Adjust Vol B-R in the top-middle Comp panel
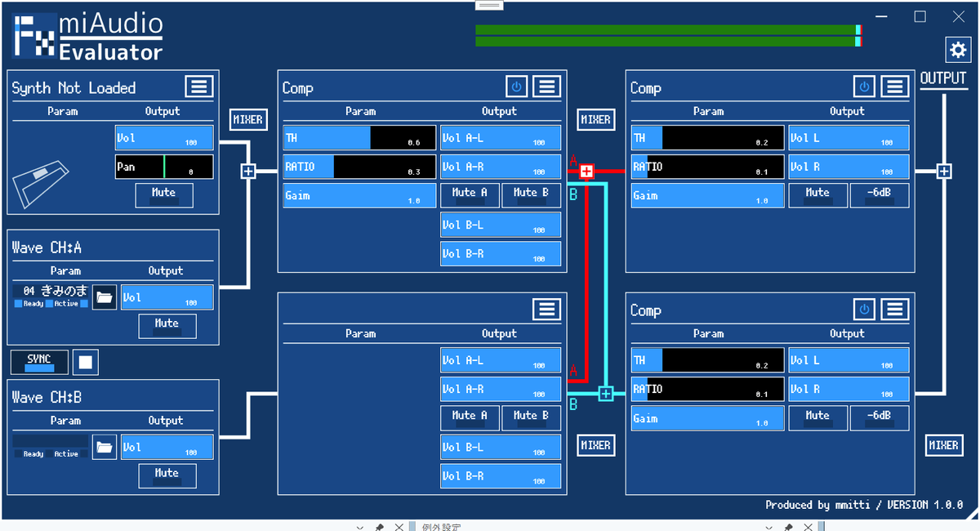 click(x=501, y=253)
